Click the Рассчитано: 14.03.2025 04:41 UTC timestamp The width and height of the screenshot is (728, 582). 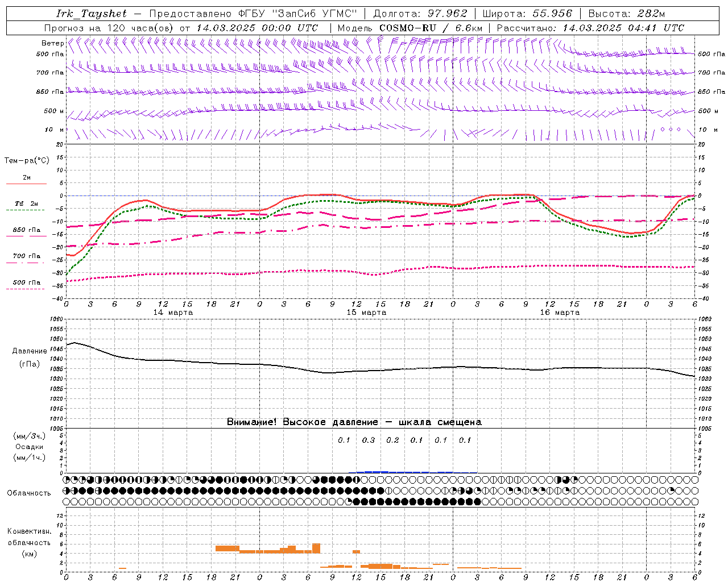point(590,28)
